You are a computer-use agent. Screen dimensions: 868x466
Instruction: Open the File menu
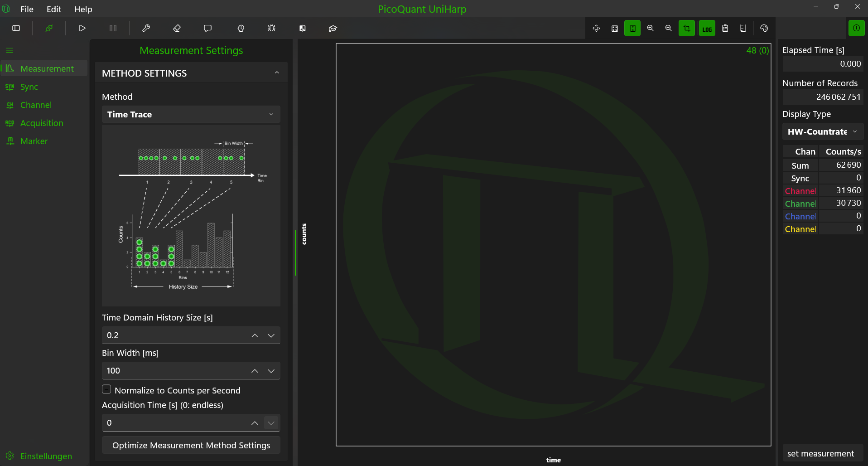[x=27, y=9]
